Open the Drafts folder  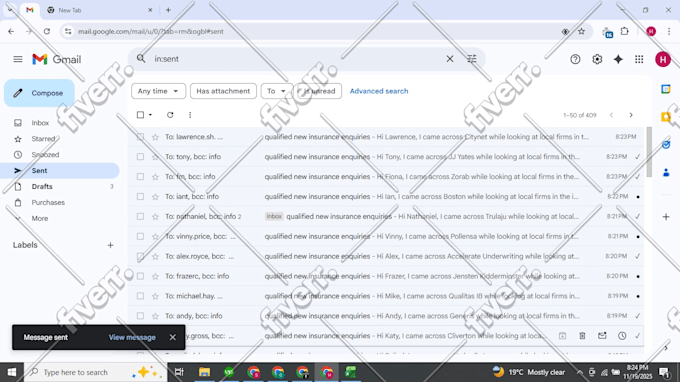pyautogui.click(x=42, y=186)
